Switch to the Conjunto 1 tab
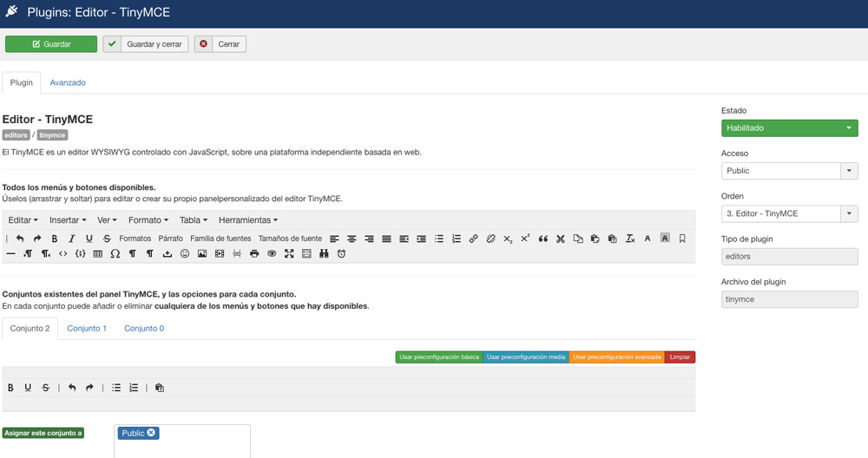This screenshot has width=868, height=458. click(87, 329)
